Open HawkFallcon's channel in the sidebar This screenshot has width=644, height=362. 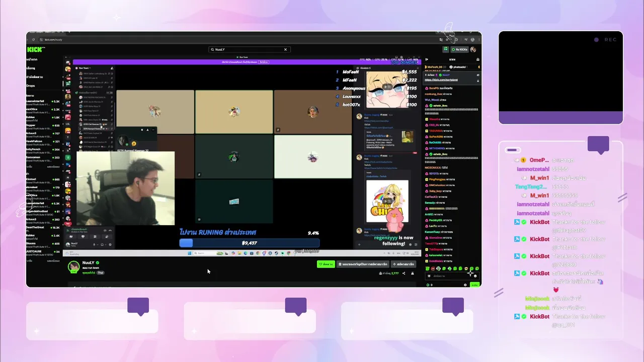[x=43, y=142]
